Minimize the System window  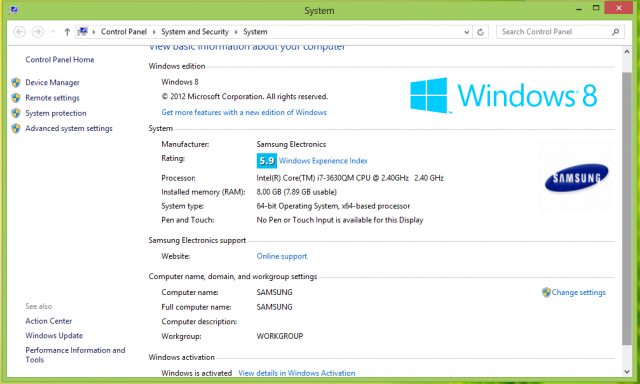coord(579,9)
